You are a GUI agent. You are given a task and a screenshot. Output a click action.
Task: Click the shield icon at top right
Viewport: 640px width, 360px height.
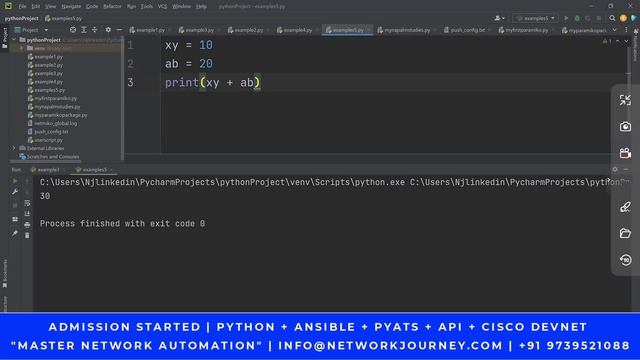click(633, 18)
